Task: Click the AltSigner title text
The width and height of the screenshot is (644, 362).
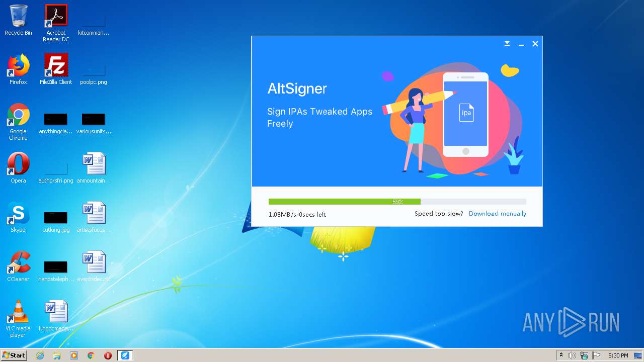Action: click(297, 88)
